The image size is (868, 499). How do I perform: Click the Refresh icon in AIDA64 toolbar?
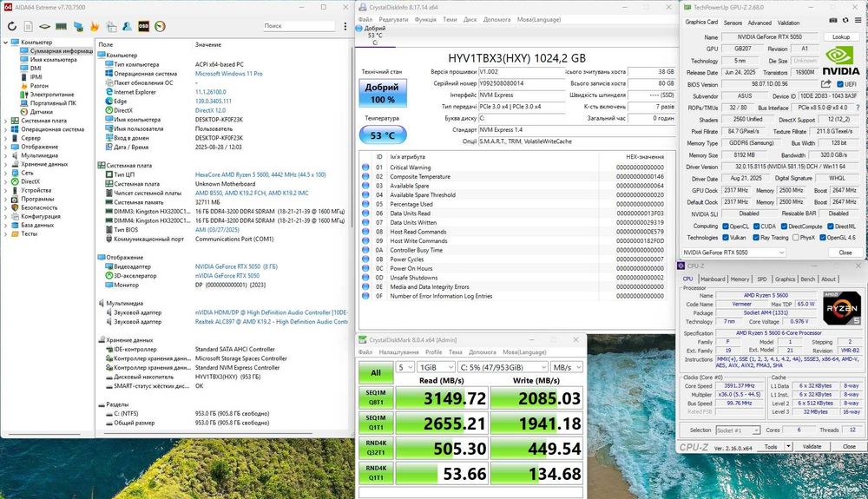pyautogui.click(x=12, y=26)
